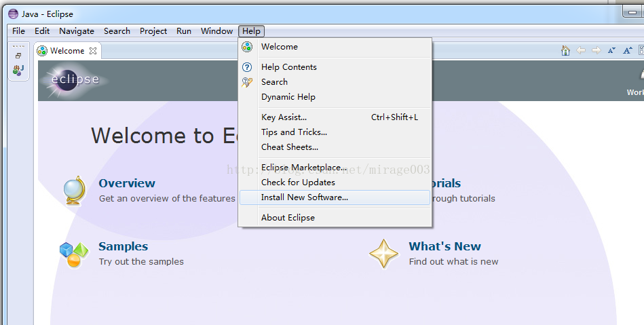Open the Run menu
The width and height of the screenshot is (644, 325).
click(184, 31)
